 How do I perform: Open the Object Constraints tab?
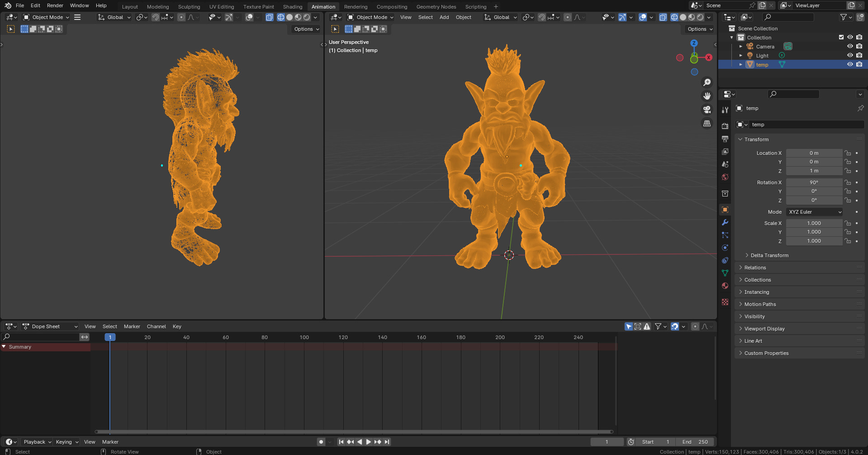click(725, 260)
